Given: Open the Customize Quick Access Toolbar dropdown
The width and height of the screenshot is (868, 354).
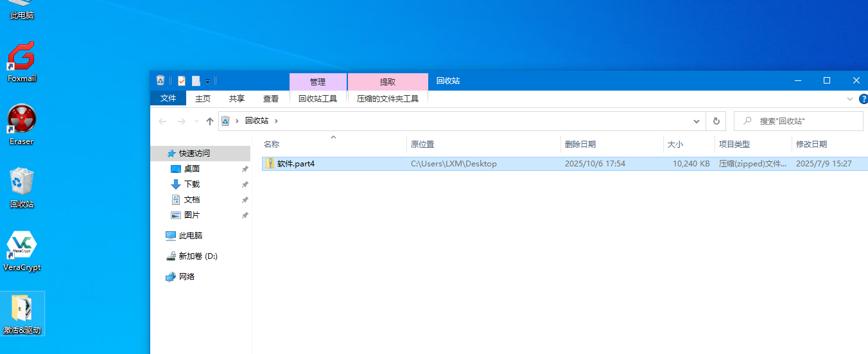Looking at the screenshot, I should pos(208,81).
